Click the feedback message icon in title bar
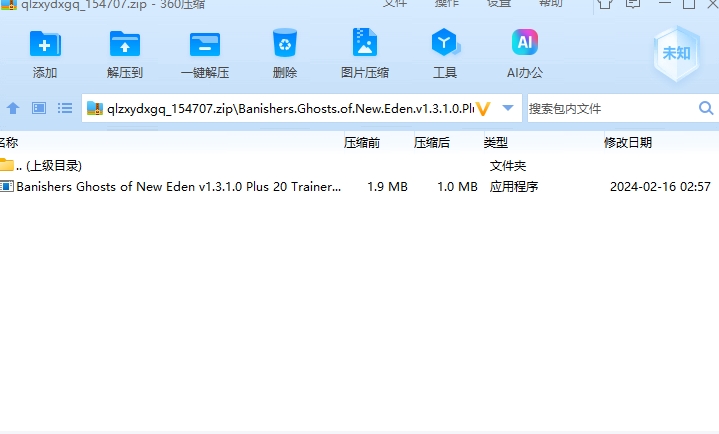This screenshot has width=719, height=434. click(x=633, y=4)
